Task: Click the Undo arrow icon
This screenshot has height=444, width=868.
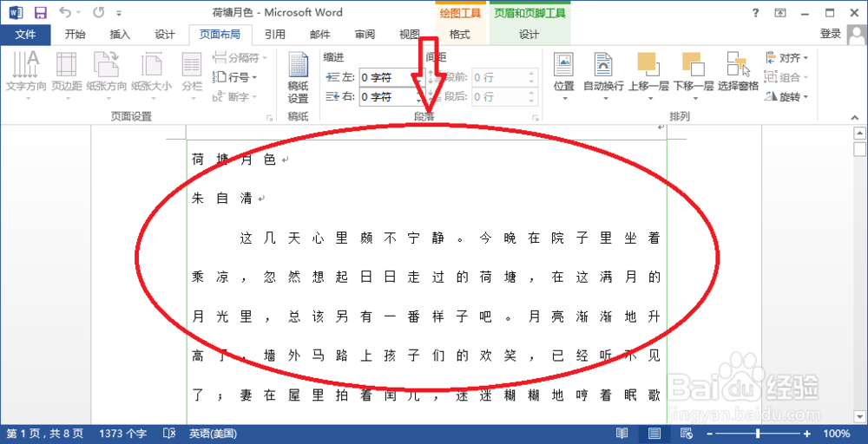Action: tap(65, 12)
